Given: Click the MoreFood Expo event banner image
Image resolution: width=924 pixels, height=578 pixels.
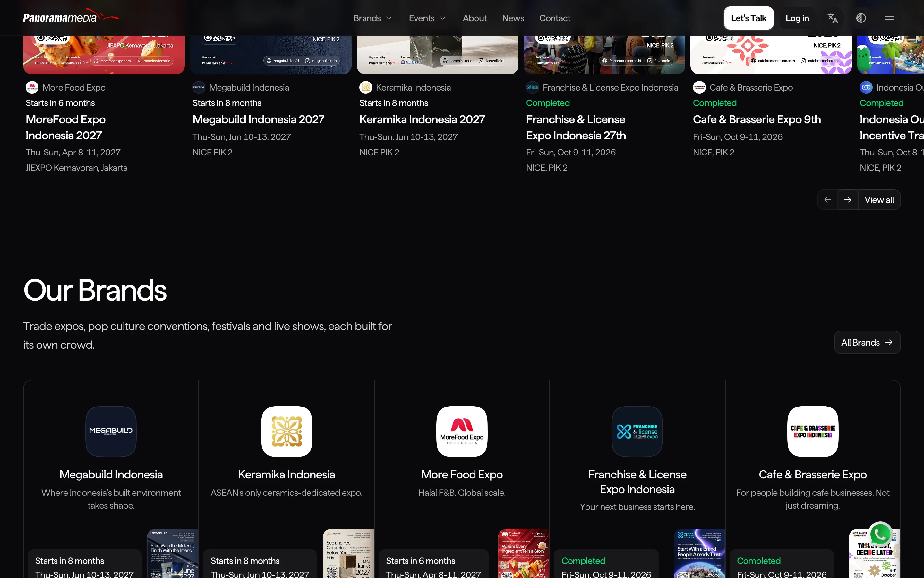Looking at the screenshot, I should coord(104,55).
